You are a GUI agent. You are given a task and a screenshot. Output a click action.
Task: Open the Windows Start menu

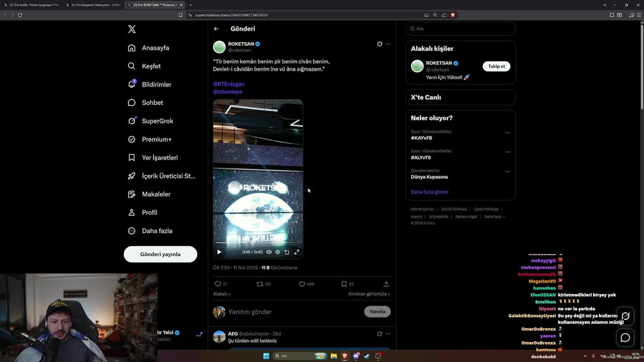pyautogui.click(x=266, y=356)
